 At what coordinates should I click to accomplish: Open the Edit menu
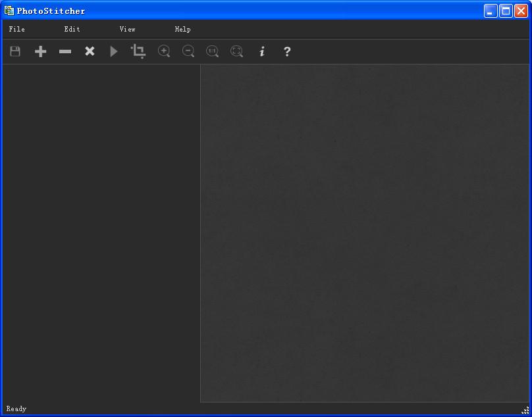[72, 29]
